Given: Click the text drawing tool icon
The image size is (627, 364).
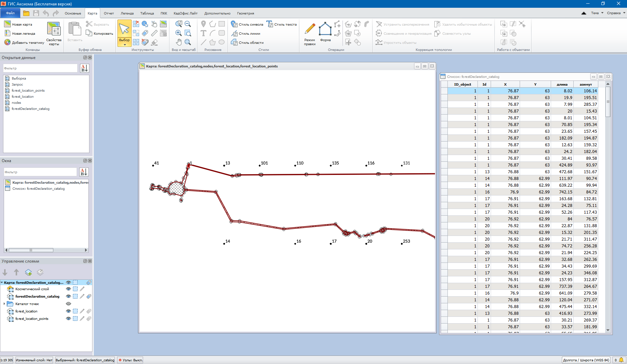Looking at the screenshot, I should pyautogui.click(x=203, y=33).
